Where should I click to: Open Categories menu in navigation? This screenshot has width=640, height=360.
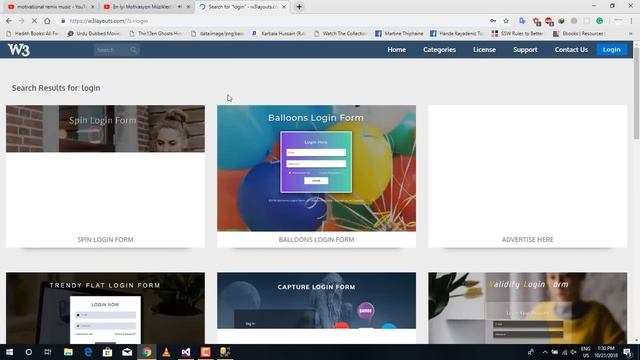439,49
